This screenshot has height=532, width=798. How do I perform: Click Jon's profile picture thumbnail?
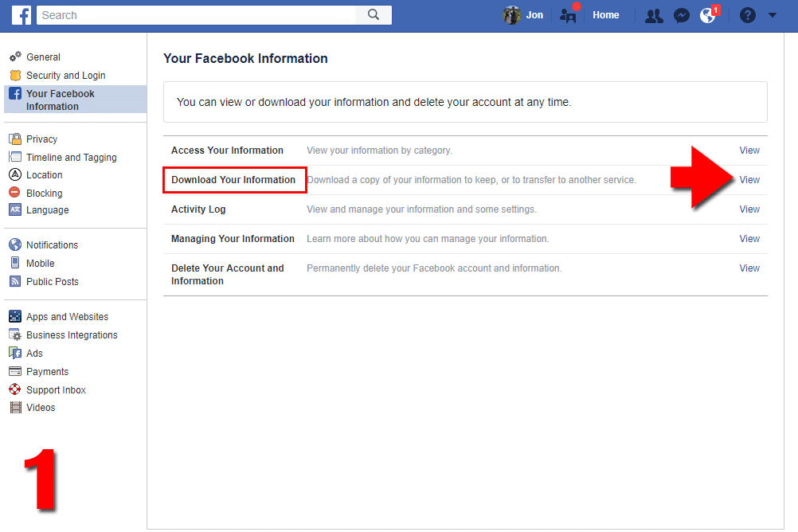[512, 15]
